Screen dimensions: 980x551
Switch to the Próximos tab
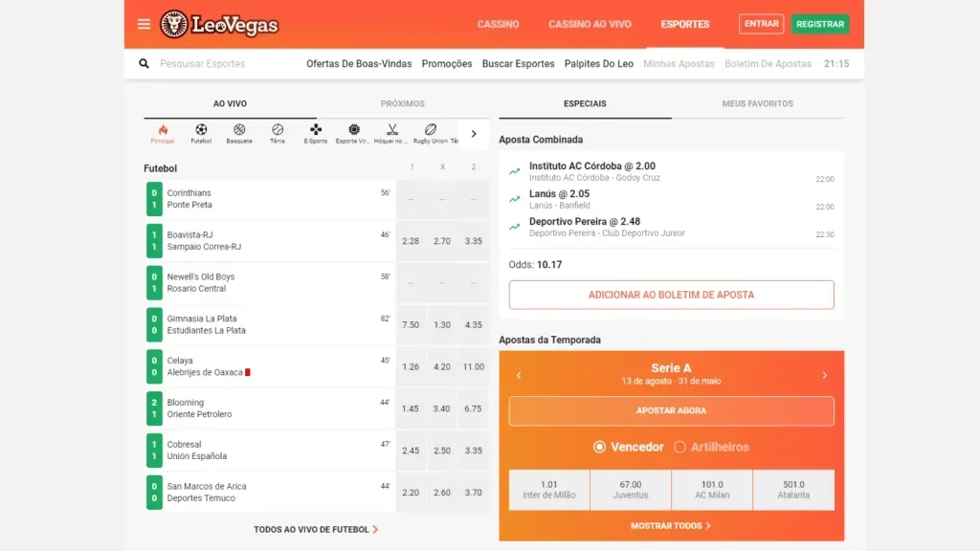coord(402,103)
